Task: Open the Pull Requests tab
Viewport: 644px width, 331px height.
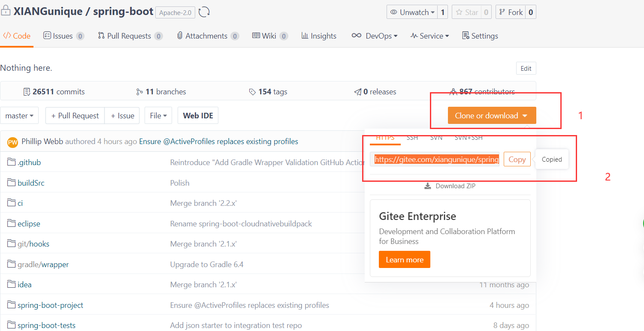Action: [x=130, y=36]
